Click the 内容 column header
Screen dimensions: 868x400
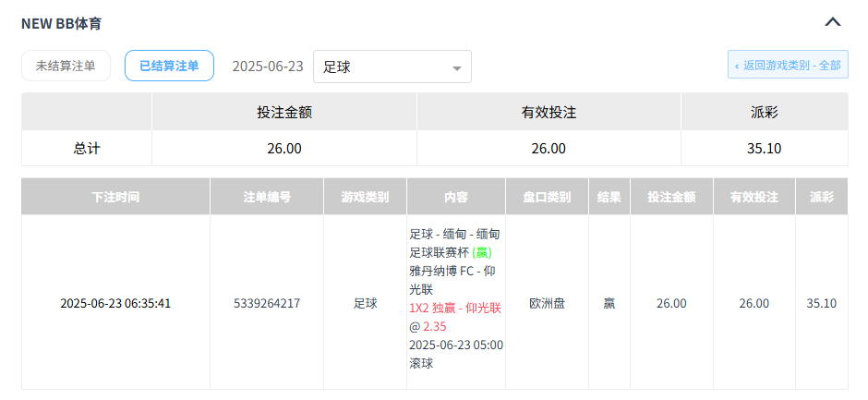[x=456, y=197]
